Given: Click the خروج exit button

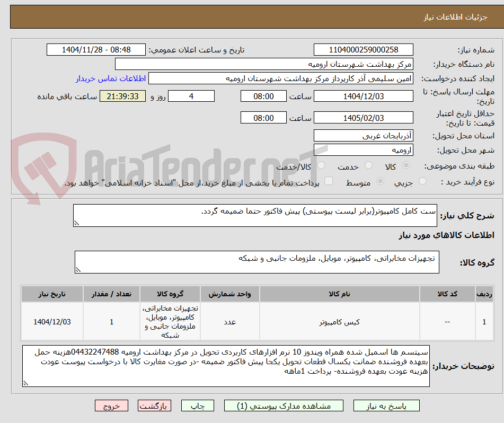Looking at the screenshot, I should (x=111, y=406).
